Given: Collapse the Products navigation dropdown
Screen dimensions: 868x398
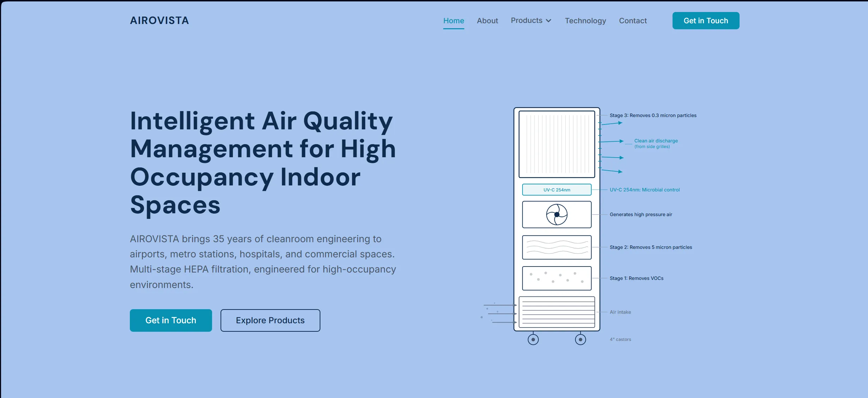Looking at the screenshot, I should pyautogui.click(x=531, y=20).
